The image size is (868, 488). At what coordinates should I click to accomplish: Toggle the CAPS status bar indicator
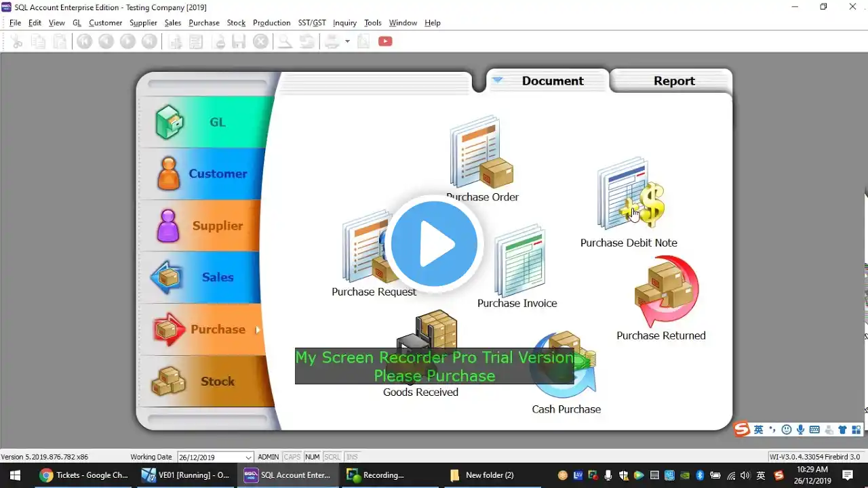click(292, 457)
